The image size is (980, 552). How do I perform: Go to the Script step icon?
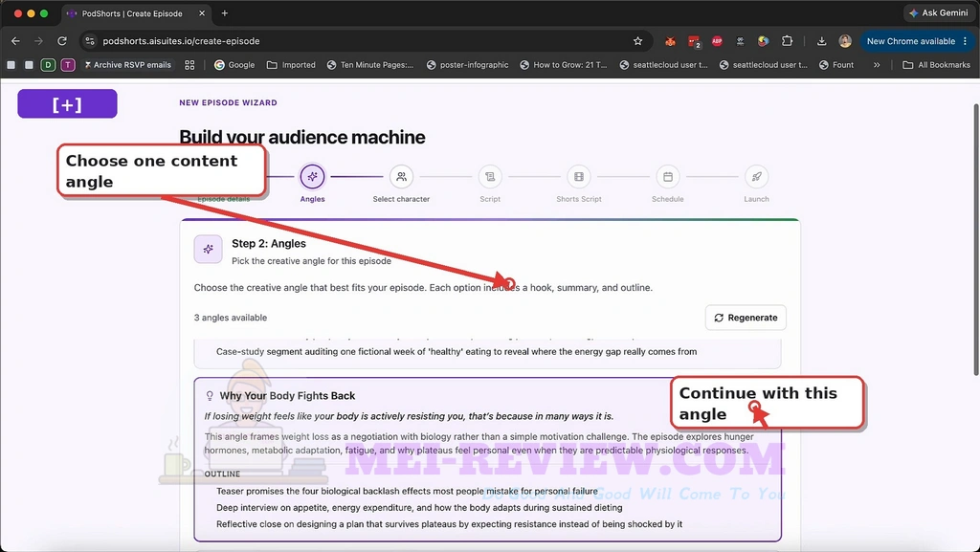point(490,177)
